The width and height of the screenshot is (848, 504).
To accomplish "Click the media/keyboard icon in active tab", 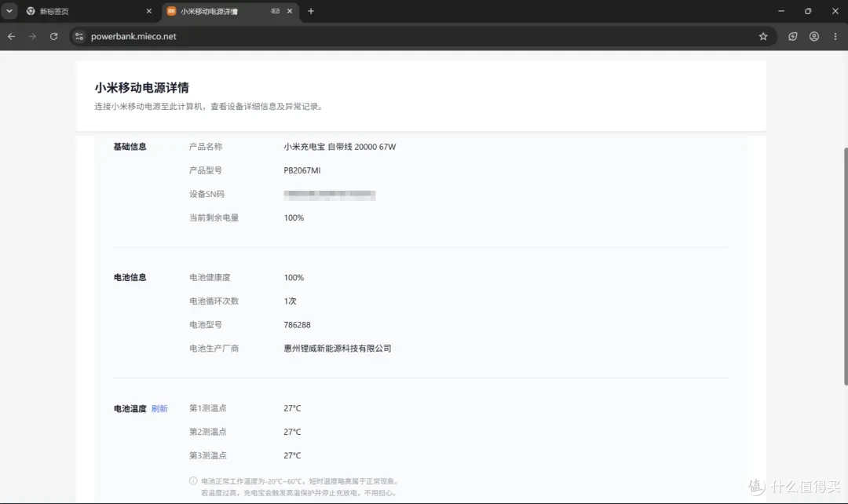I will point(276,11).
